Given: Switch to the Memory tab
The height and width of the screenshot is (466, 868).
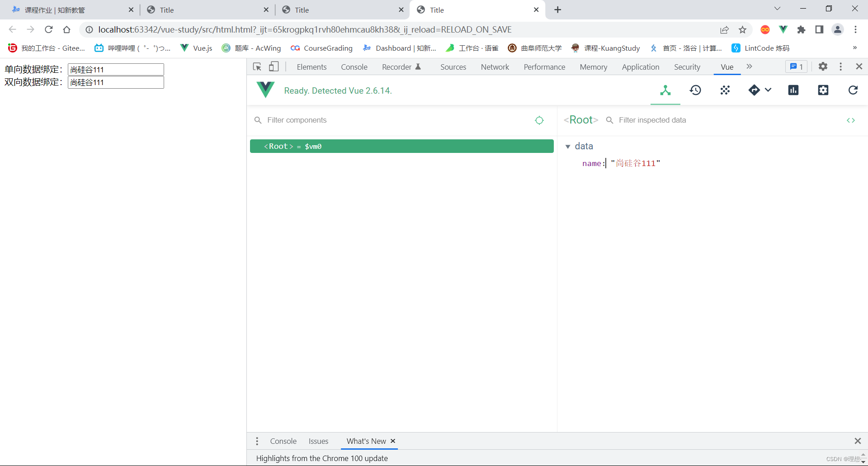Looking at the screenshot, I should tap(593, 67).
